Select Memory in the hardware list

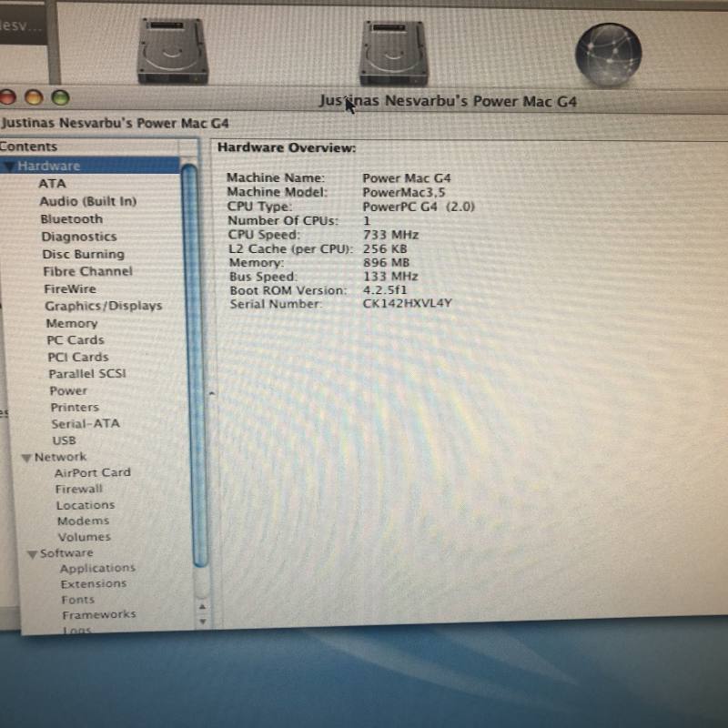72,323
